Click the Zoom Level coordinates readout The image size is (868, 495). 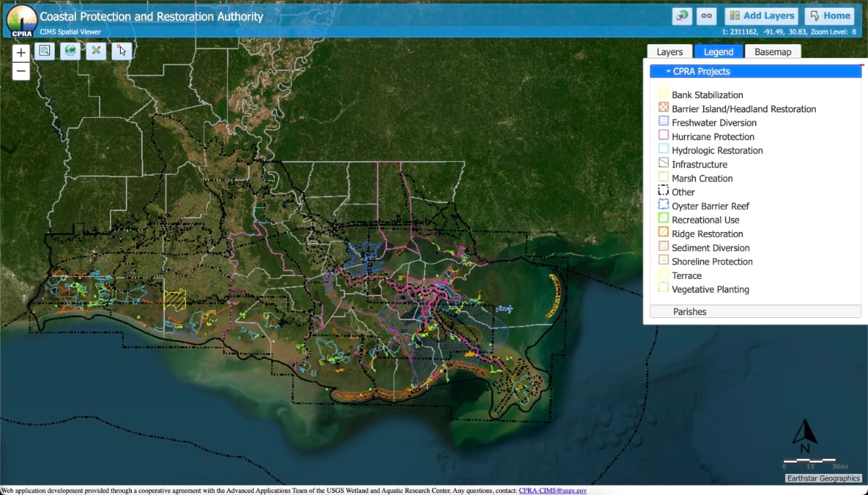[x=789, y=32]
